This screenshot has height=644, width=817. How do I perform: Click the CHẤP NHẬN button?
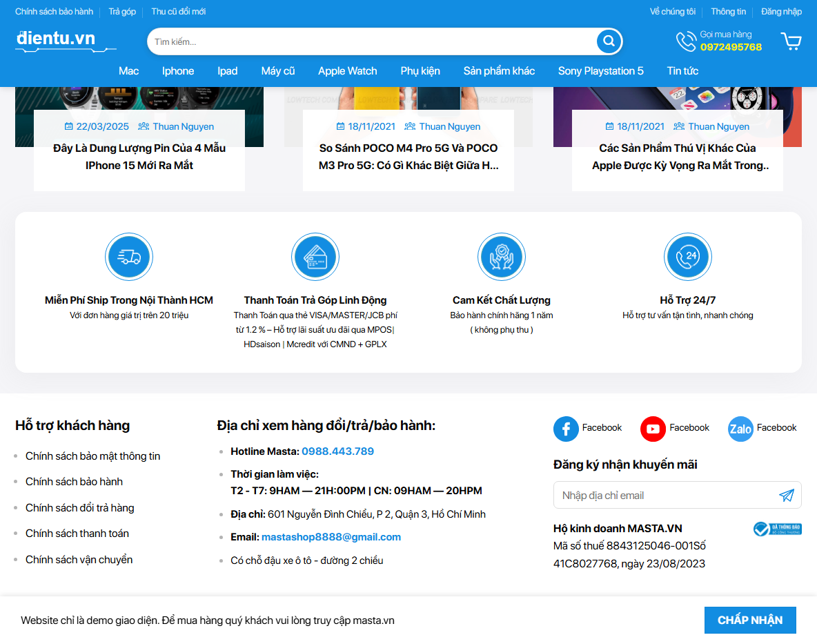click(x=750, y=620)
